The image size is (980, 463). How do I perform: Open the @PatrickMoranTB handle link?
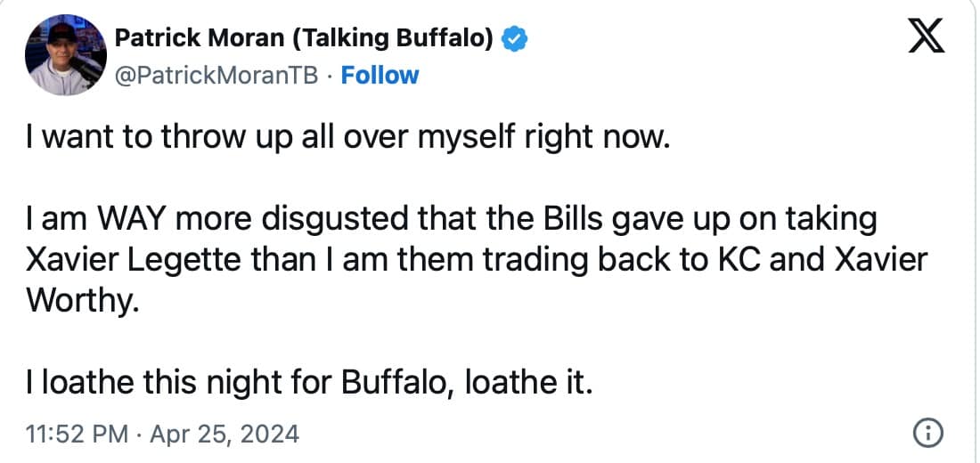[x=216, y=76]
